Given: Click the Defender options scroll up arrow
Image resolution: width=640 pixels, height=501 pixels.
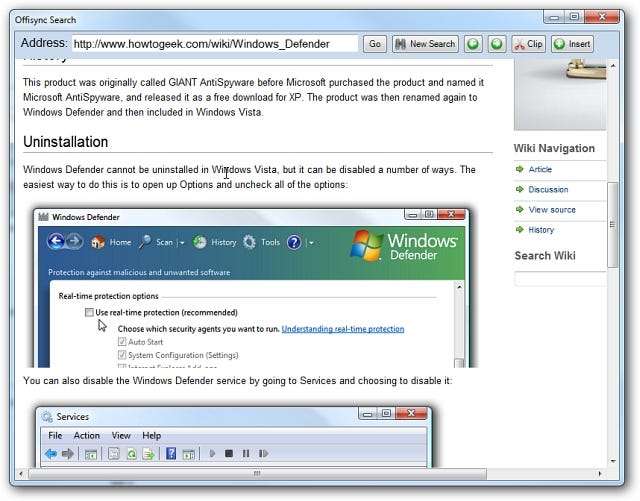Looking at the screenshot, I should click(x=459, y=287).
